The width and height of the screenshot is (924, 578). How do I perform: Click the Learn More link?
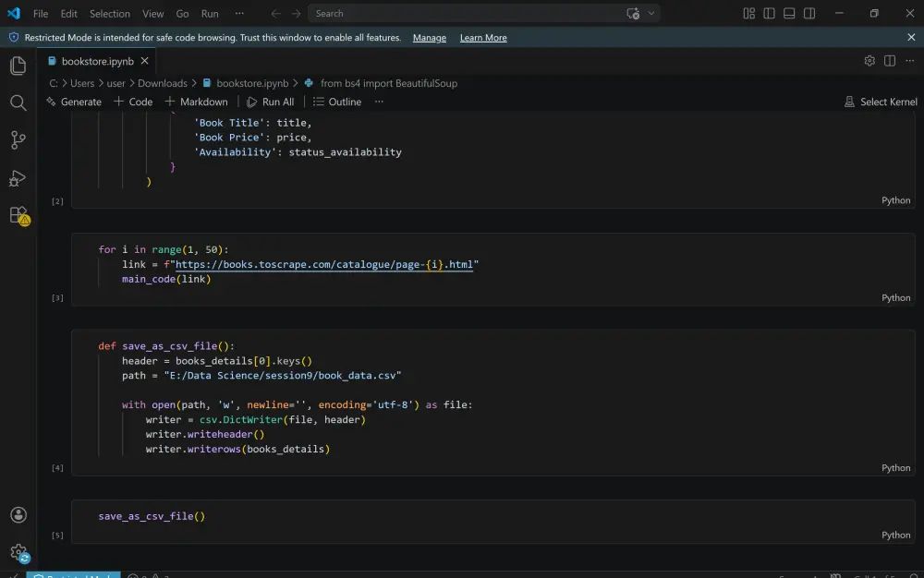click(x=483, y=38)
